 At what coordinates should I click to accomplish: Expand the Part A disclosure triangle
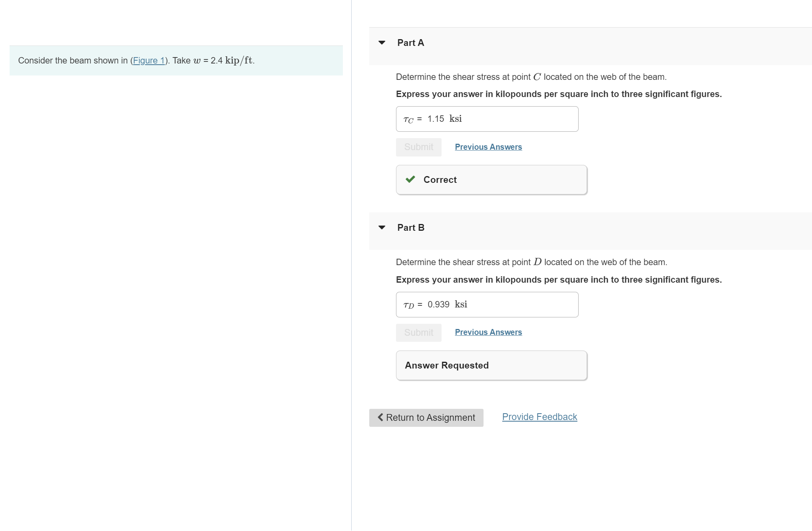(382, 43)
